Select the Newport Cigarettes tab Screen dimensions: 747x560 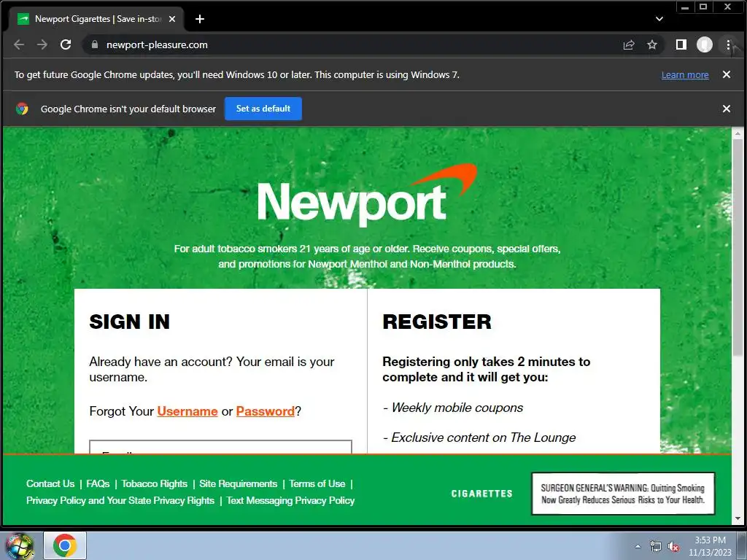coord(96,19)
